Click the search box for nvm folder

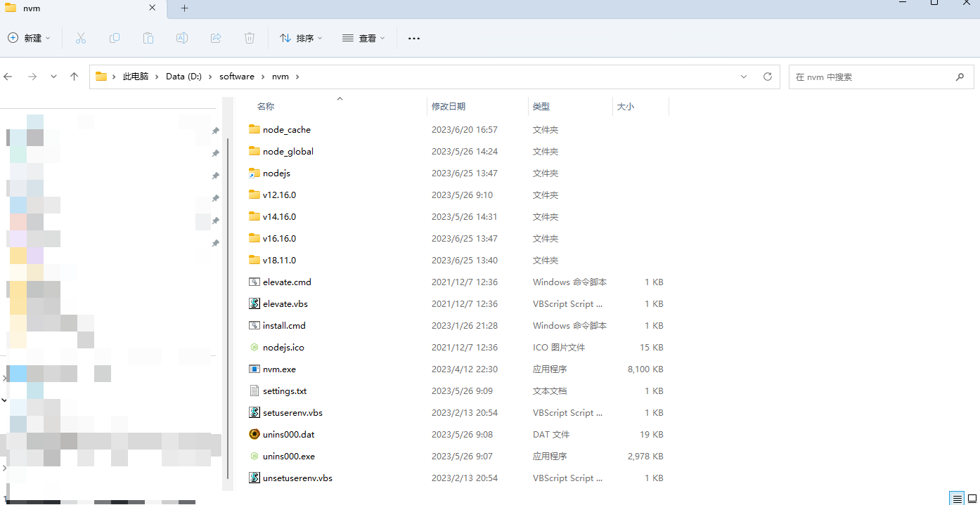pyautogui.click(x=872, y=77)
